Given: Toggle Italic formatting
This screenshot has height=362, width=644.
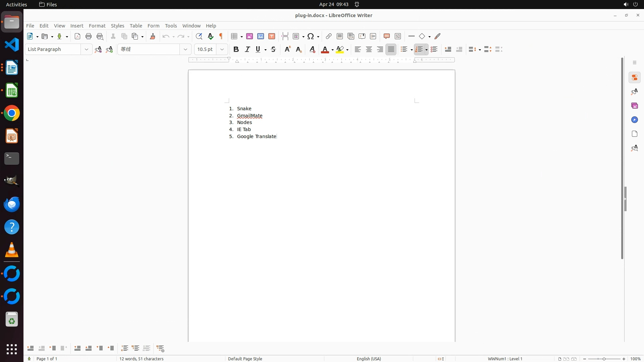Looking at the screenshot, I should (x=248, y=49).
